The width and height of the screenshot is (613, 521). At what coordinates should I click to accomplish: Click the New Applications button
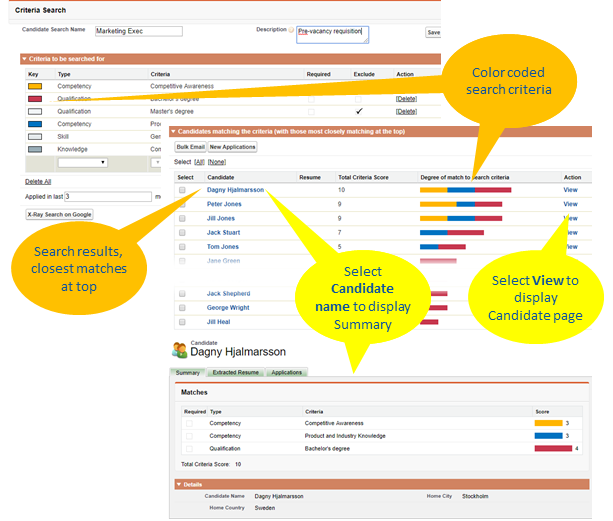point(232,147)
